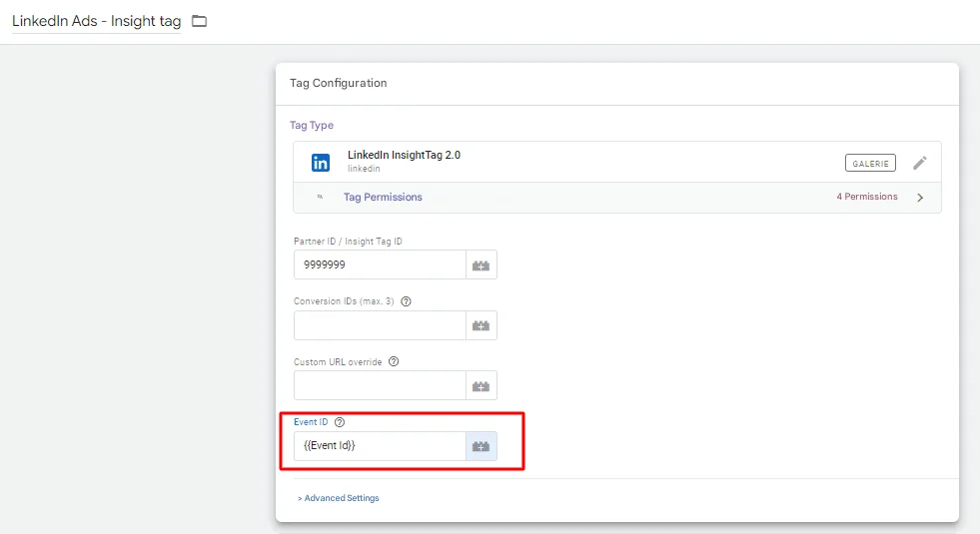
Task: Expand Tag Permissions chevron arrow
Action: [920, 198]
